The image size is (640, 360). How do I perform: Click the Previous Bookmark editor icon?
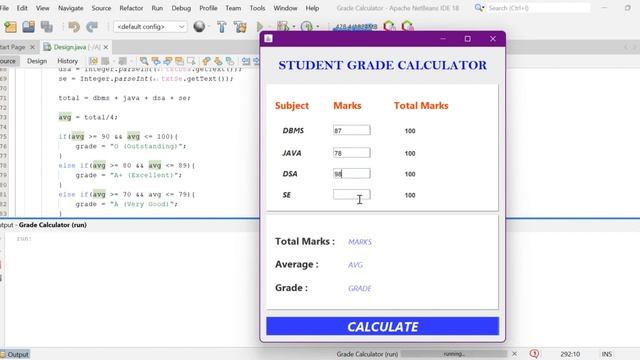(206, 61)
